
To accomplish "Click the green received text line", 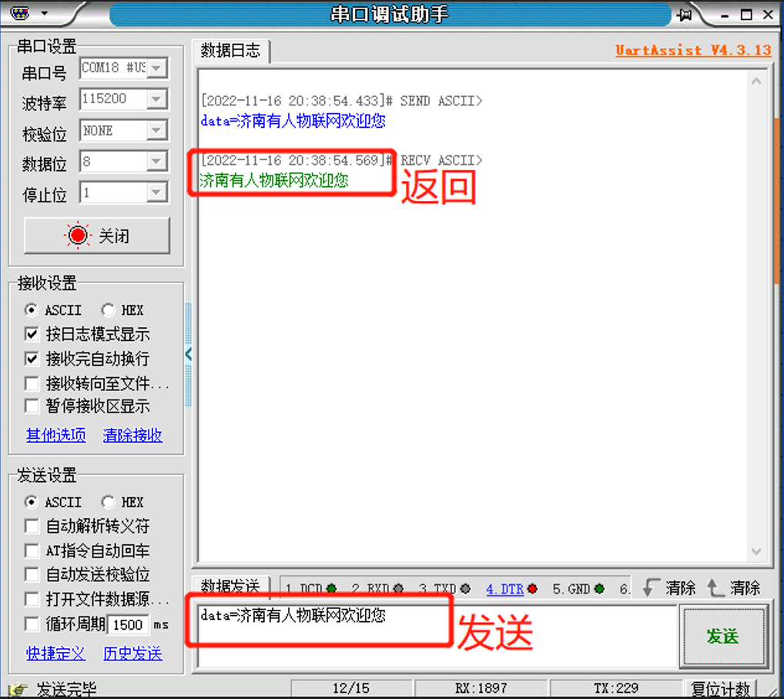I will (274, 180).
